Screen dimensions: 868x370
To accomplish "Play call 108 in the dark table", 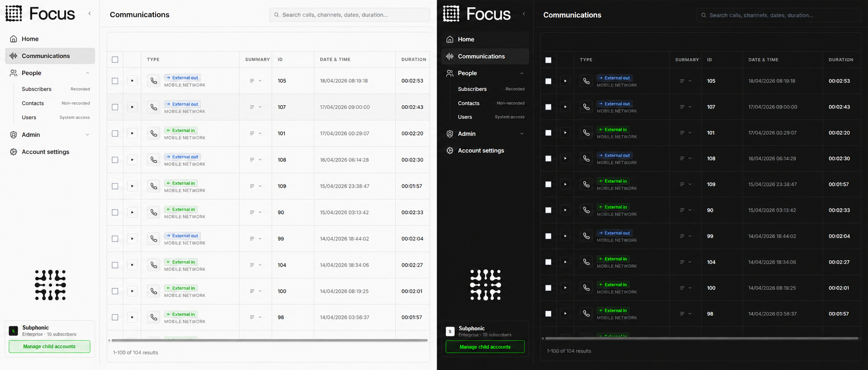I will click(565, 159).
